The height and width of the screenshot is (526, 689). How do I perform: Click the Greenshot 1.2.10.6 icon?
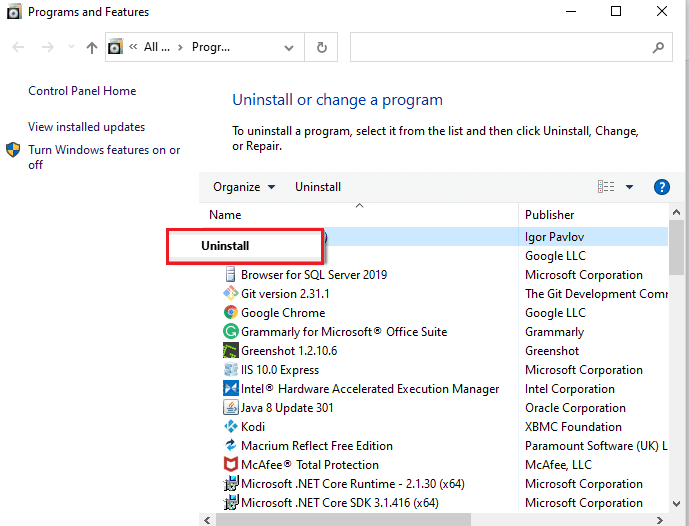pyautogui.click(x=230, y=351)
